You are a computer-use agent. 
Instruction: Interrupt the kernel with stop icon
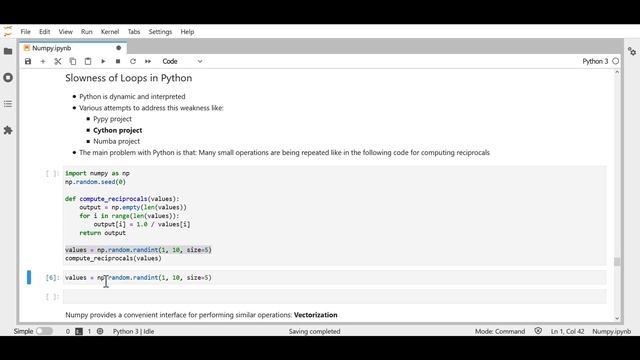(118, 61)
